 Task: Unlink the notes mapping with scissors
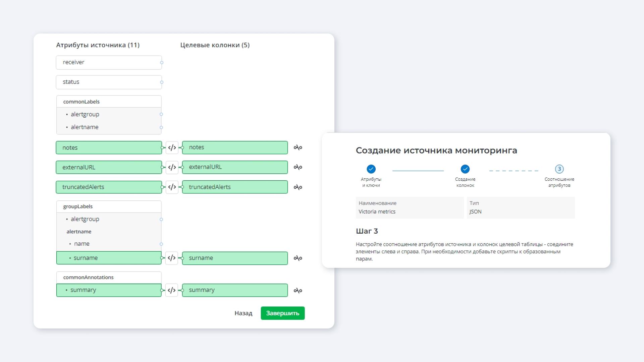298,147
